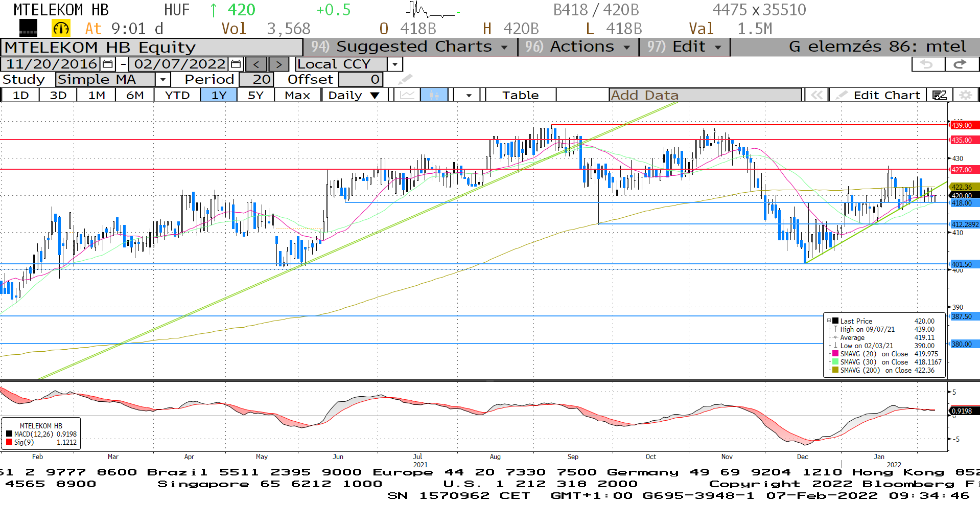Click the 401.50 blue price label
The image size is (980, 524).
tap(964, 264)
